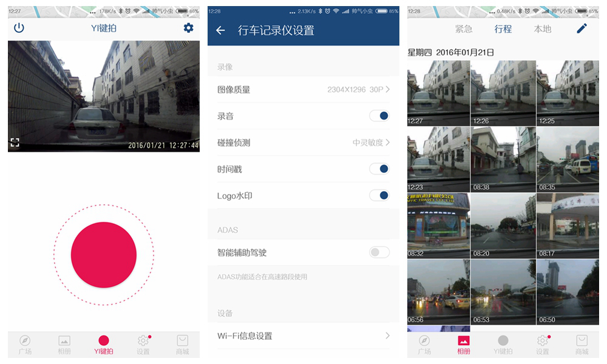607x364 pixels.
Task: Open settings via the gear icon
Action: [188, 28]
